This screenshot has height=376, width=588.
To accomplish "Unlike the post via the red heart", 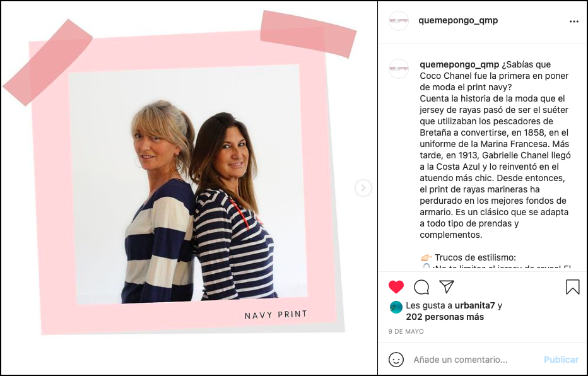I will tap(396, 287).
